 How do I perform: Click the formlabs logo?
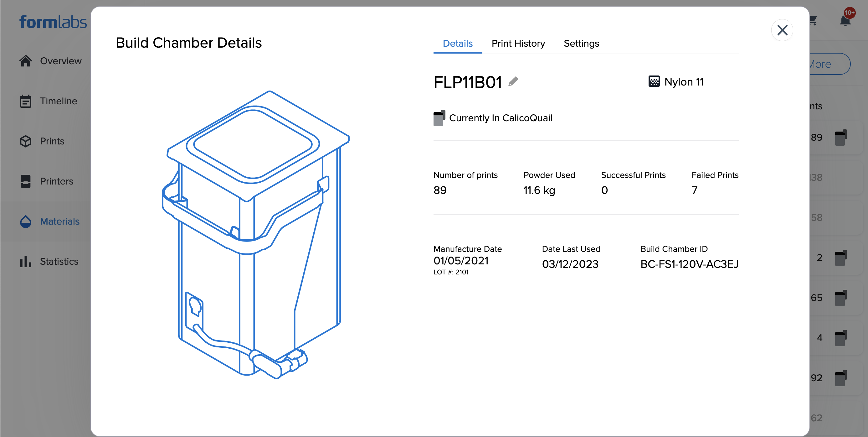(x=53, y=22)
